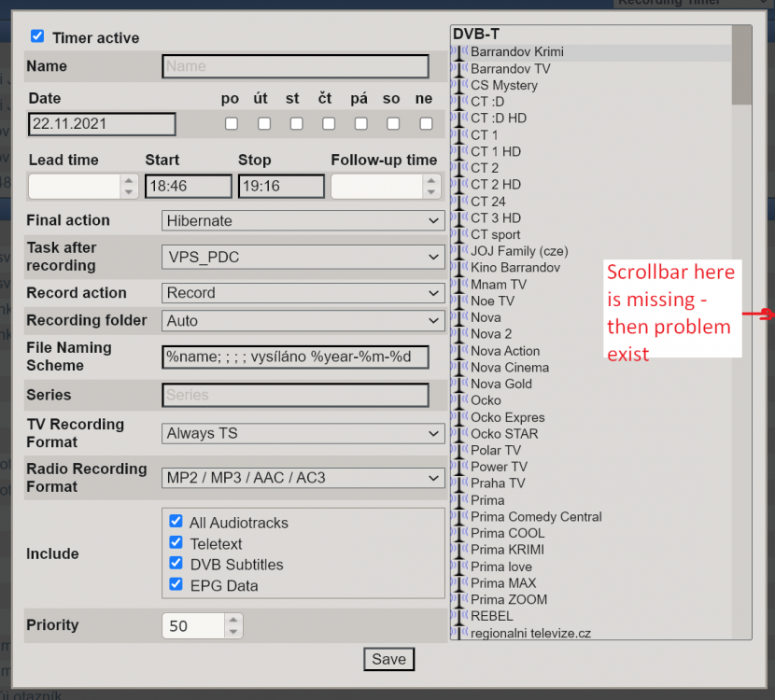775x700 pixels.
Task: Click the channel icon beside REBEL
Action: click(458, 617)
